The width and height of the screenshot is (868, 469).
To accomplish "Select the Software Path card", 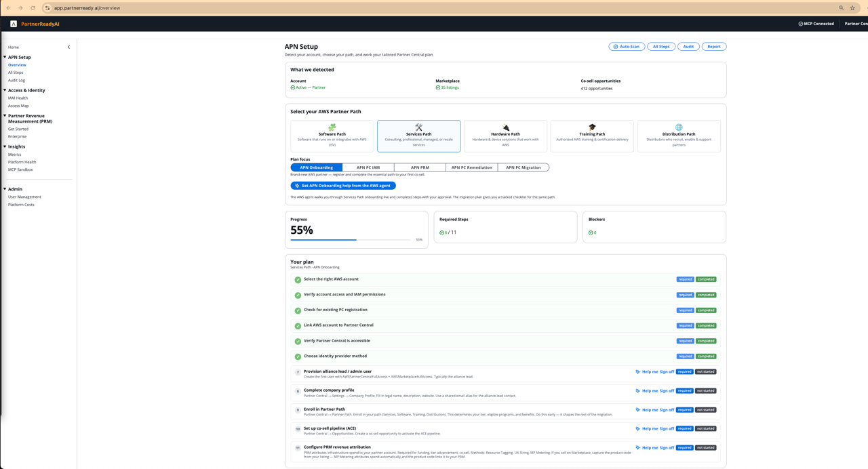I will 332,136.
